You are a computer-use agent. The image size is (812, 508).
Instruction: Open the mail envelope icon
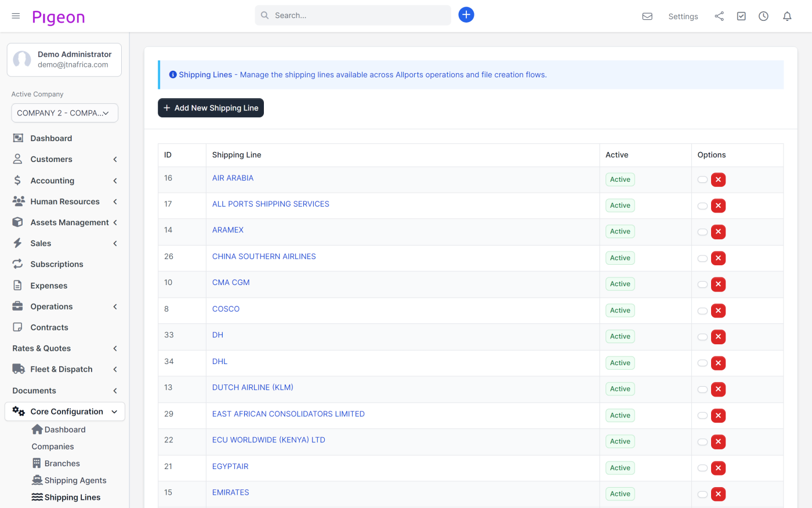point(647,16)
